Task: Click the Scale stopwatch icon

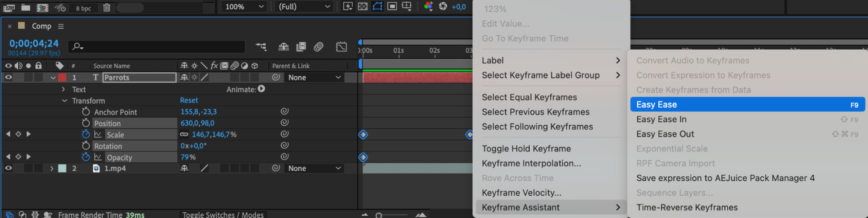Action: (86, 134)
